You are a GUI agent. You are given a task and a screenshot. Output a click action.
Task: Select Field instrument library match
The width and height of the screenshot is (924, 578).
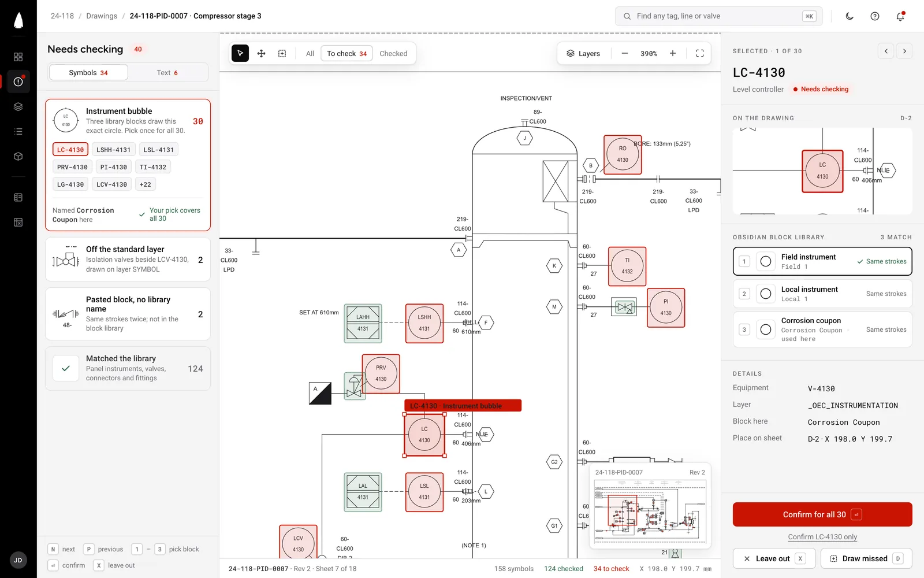pyautogui.click(x=822, y=261)
